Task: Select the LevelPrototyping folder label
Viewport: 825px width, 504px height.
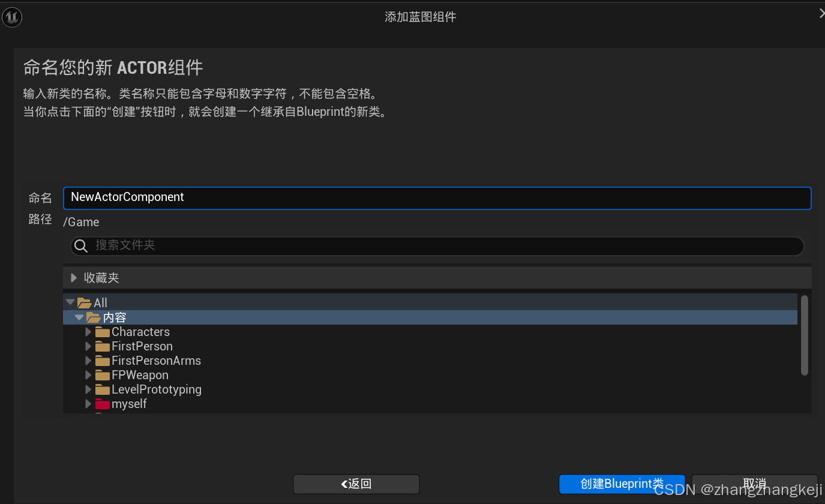Action: 157,389
